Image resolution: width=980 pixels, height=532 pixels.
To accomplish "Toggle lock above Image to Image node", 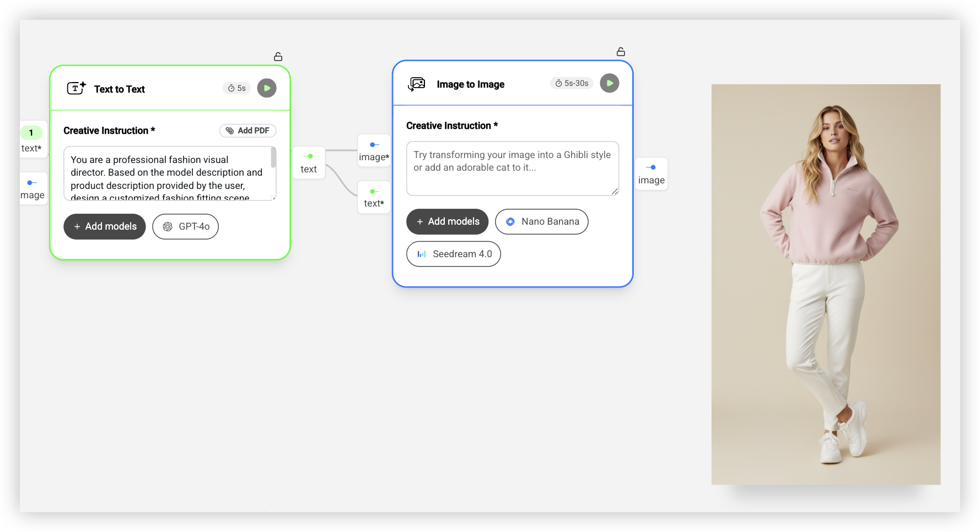I will coord(621,52).
